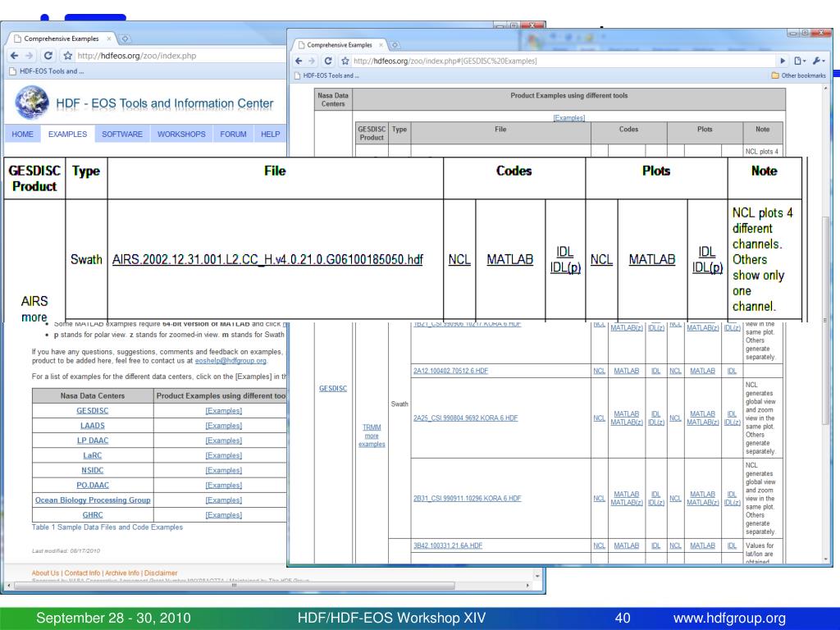Image resolution: width=840 pixels, height=630 pixels.
Task: Click back arrow in the hdfeos.org/zoo/index.php window
Action: coord(15,55)
